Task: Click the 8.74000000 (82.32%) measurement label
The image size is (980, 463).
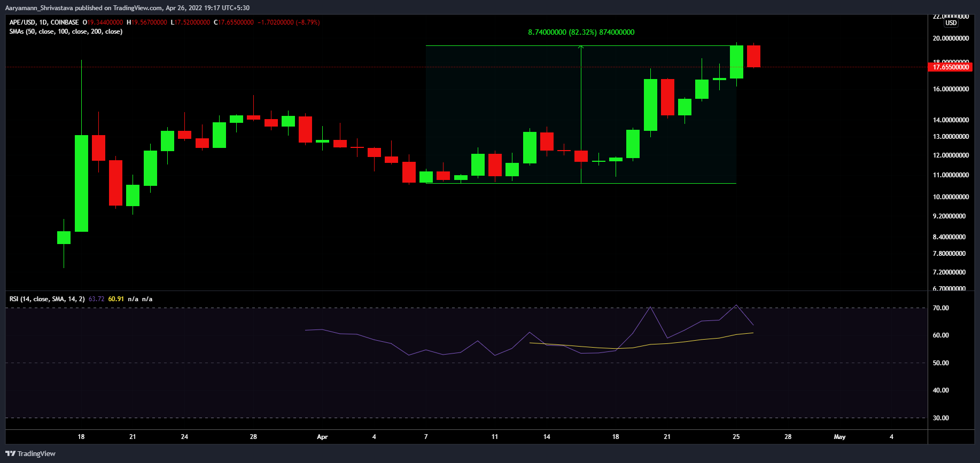Action: 581,33
